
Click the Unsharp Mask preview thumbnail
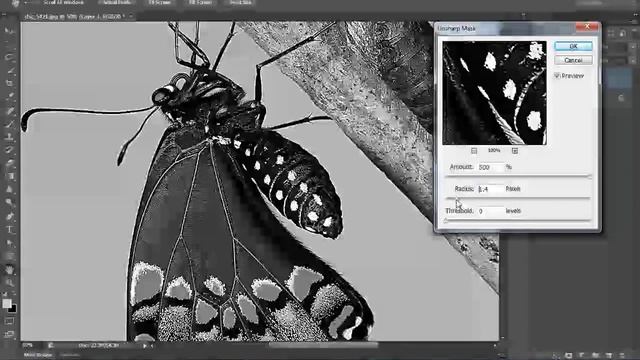(494, 93)
